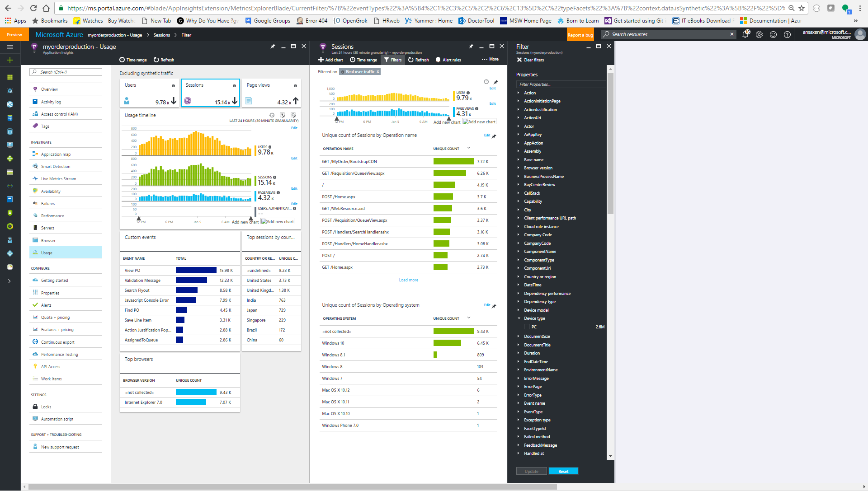Click the green GET /MyOrder/BootstrapCDN bar

[453, 162]
